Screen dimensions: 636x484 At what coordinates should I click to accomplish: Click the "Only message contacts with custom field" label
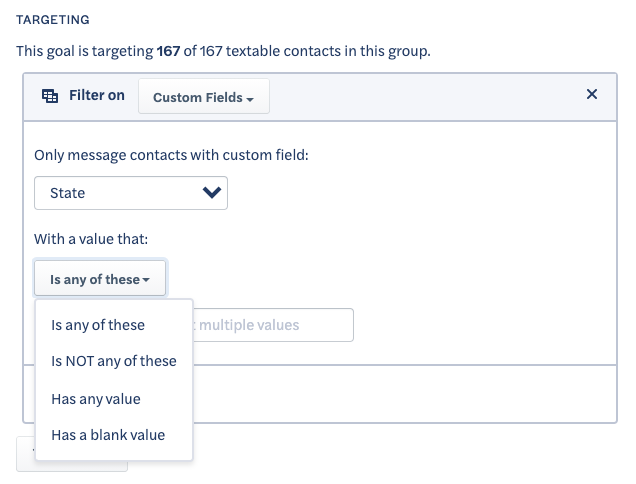point(171,155)
